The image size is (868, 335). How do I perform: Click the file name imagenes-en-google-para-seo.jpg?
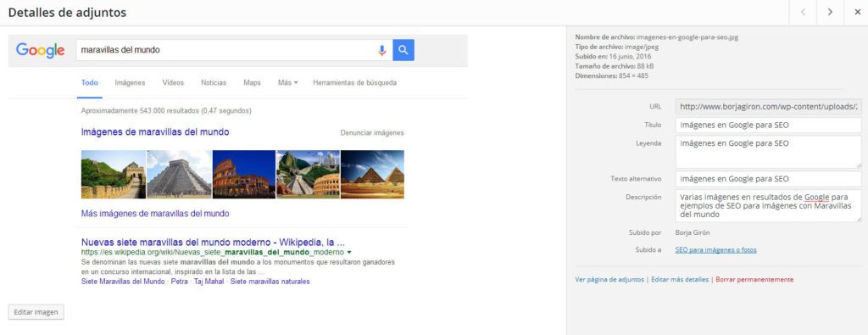[x=687, y=37]
